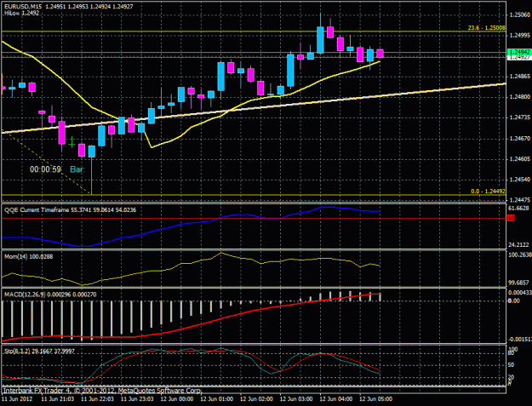Select the 0.000433 MACD scale value
The image size is (532, 406).
pos(520,293)
